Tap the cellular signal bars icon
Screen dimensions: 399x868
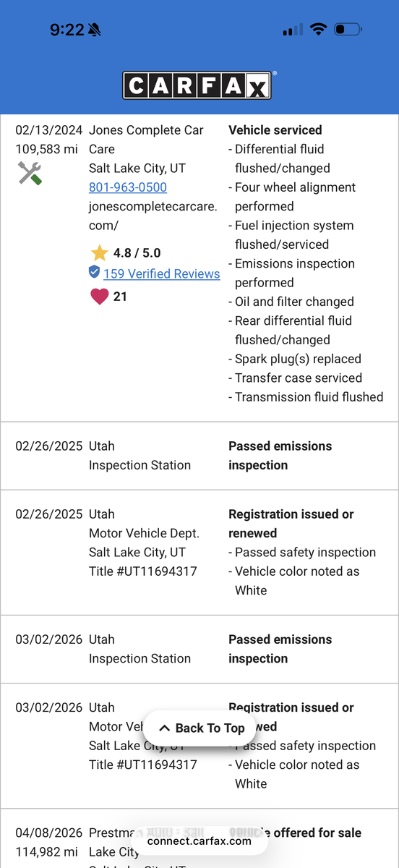pos(293,30)
